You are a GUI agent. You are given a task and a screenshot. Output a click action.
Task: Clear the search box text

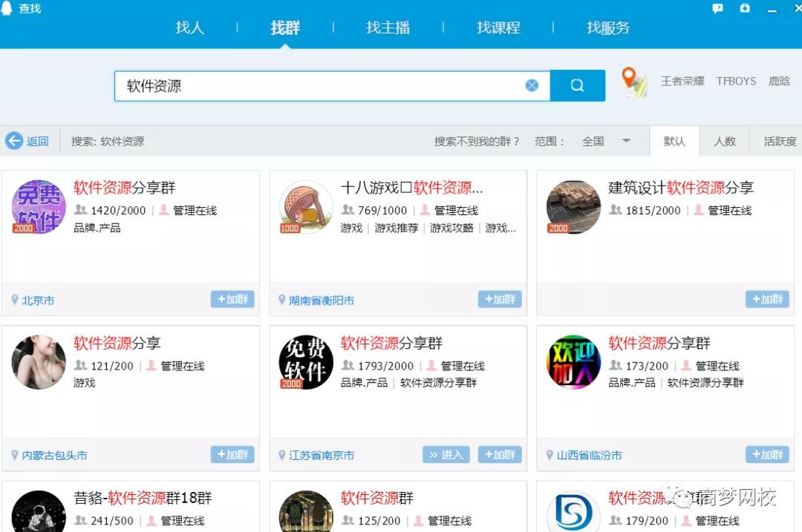(x=532, y=85)
